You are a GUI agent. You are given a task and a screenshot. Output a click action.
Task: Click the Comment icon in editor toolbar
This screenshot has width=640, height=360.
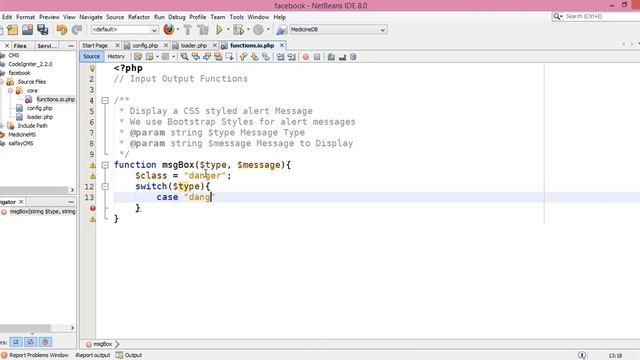(x=331, y=57)
